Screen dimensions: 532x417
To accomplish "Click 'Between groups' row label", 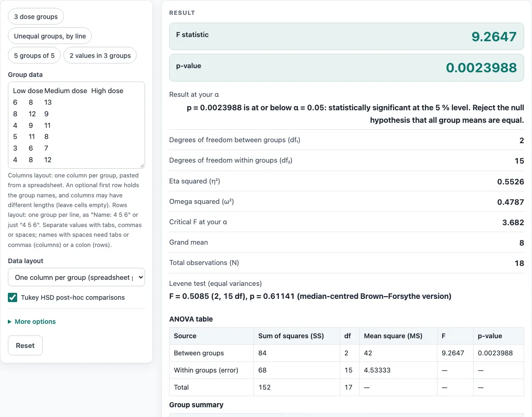I will pyautogui.click(x=199, y=353).
